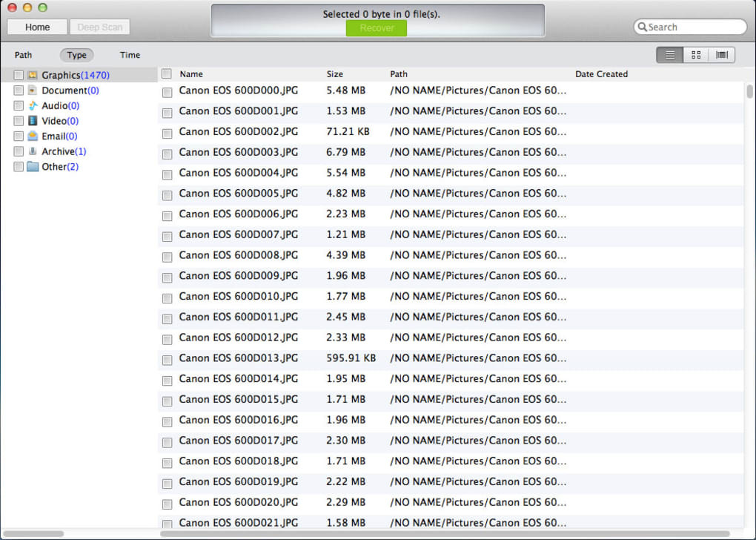
Task: Switch to the Time tab
Action: 130,55
